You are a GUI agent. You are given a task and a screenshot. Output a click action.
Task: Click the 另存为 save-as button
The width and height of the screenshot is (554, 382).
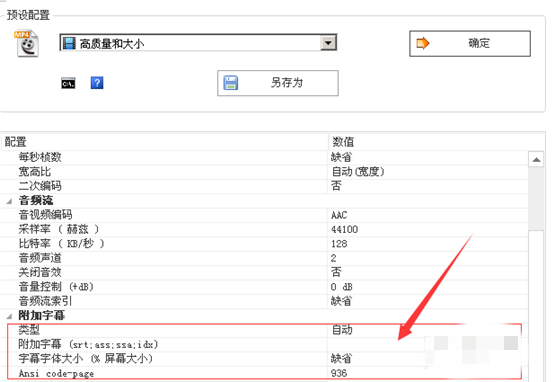(278, 83)
